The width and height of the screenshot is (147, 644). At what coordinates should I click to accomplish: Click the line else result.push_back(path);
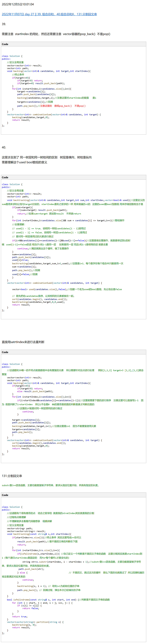coord(35,391)
